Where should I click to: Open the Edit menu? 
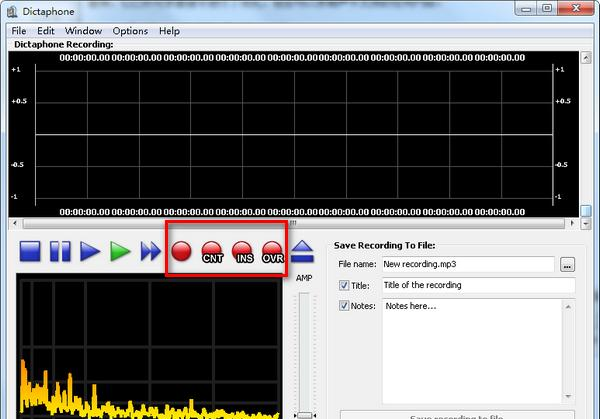click(46, 31)
